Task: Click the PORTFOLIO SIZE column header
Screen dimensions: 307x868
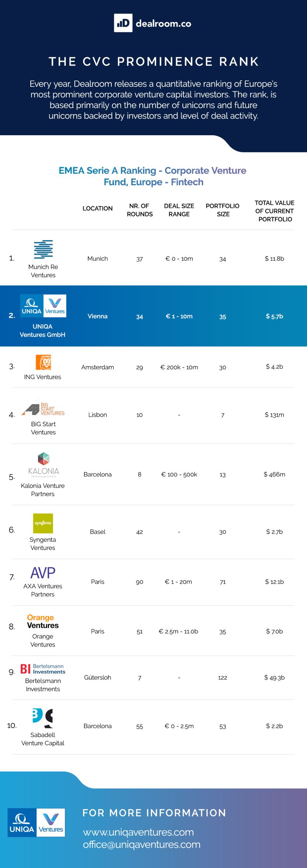Action: [x=223, y=210]
